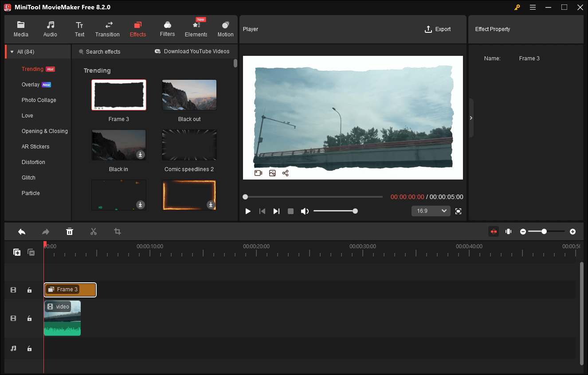Viewport: 588px width, 375px height.
Task: Click the playback progress bar
Action: tap(313, 197)
